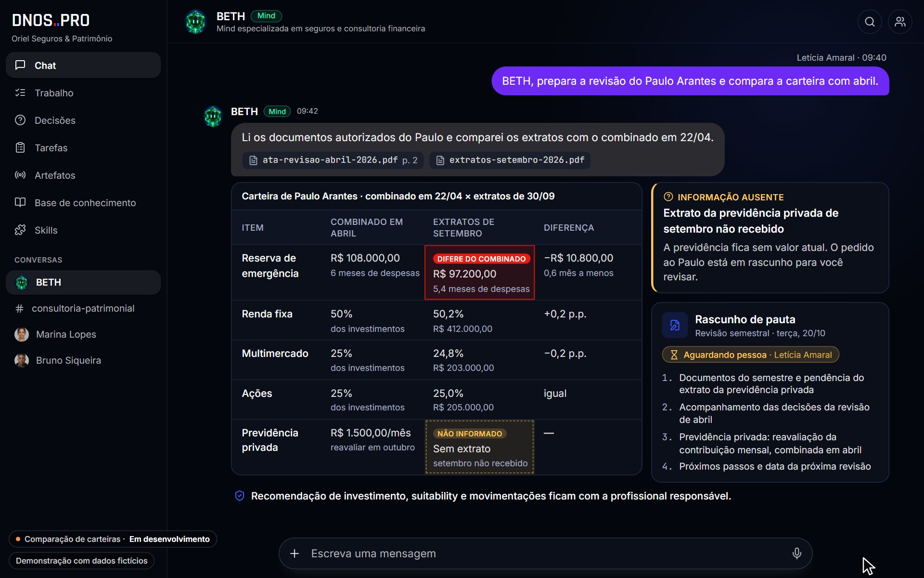
Task: Click the DIFERE DO COMBINADO badge
Action: [481, 259]
